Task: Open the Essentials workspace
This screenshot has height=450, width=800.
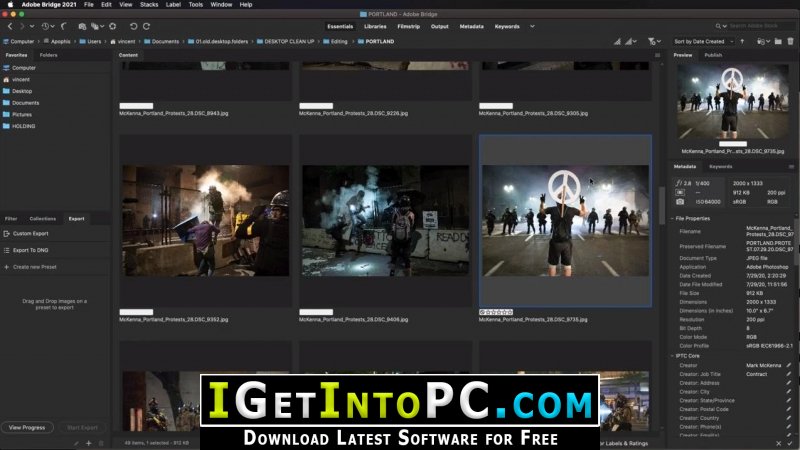Action: tap(340, 27)
